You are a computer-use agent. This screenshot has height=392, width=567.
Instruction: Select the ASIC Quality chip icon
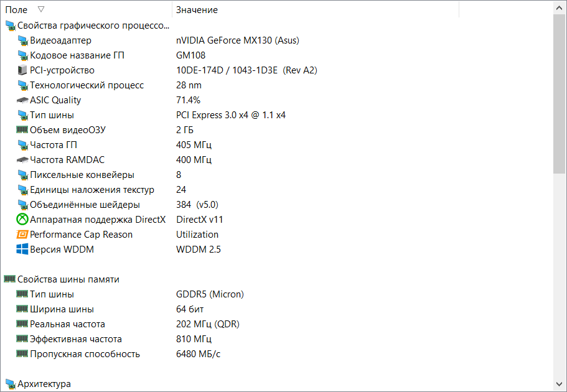coord(22,100)
